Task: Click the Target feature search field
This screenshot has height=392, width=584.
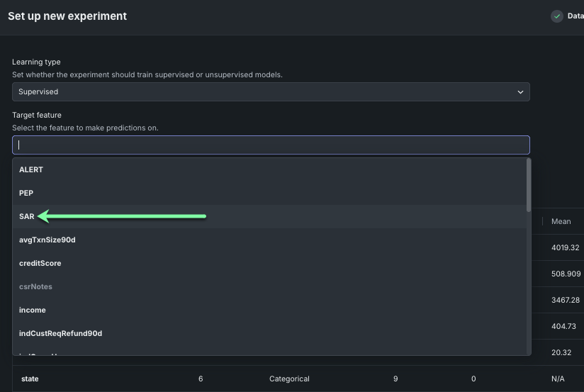Action: tap(270, 145)
